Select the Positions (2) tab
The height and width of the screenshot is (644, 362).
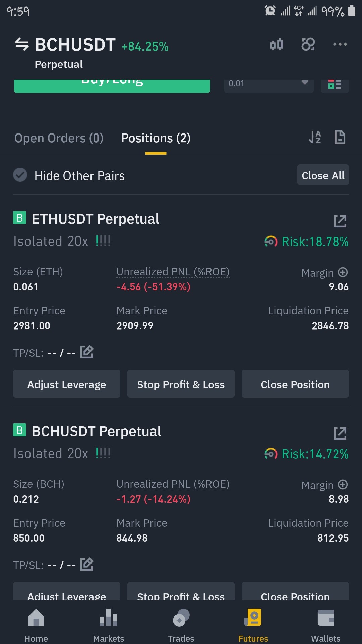[156, 138]
